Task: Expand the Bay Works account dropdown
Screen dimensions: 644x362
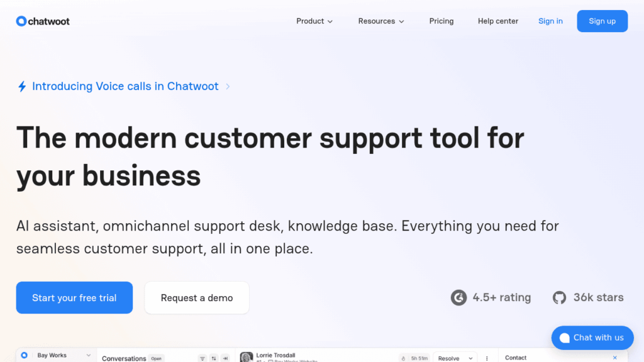Action: point(88,356)
